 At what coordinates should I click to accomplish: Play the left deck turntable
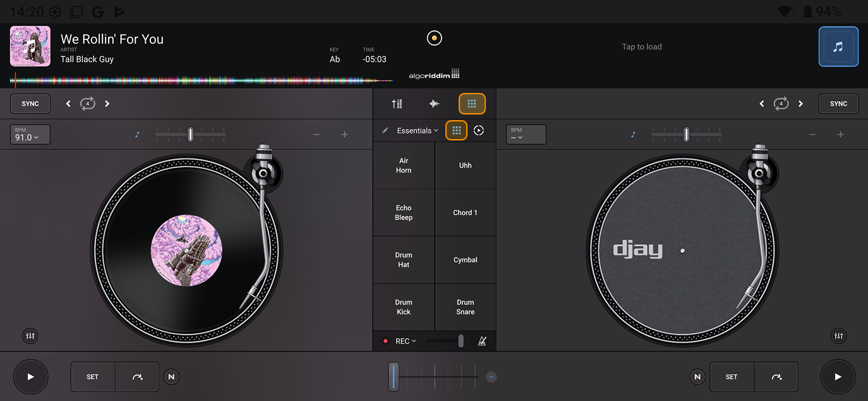click(30, 376)
